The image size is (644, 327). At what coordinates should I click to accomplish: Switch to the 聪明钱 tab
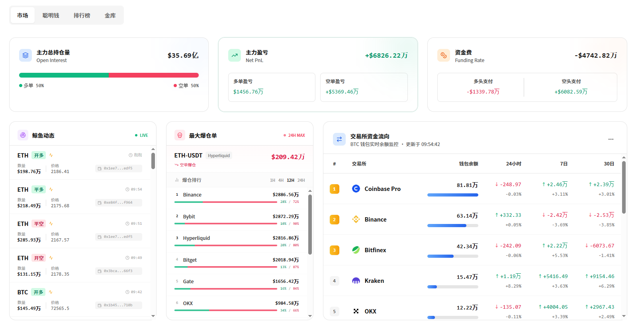tap(51, 16)
